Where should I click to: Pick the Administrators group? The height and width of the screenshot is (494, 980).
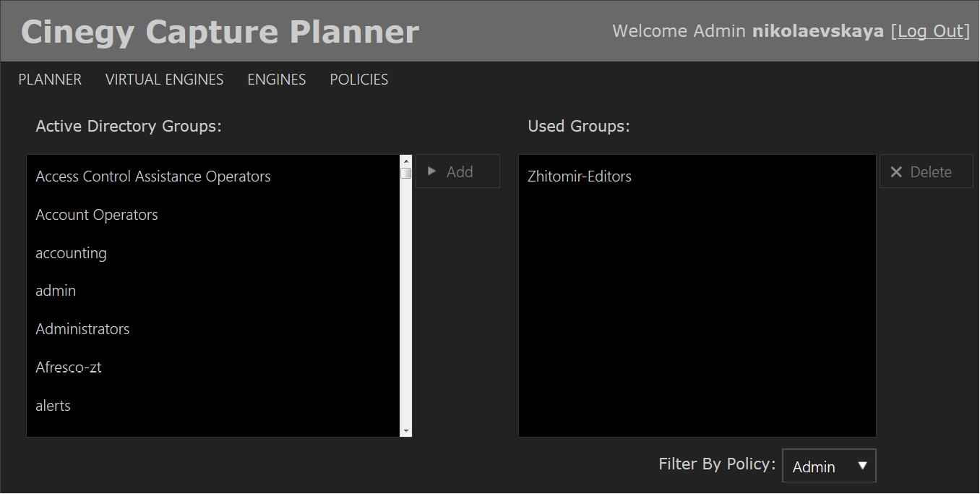[213, 329]
